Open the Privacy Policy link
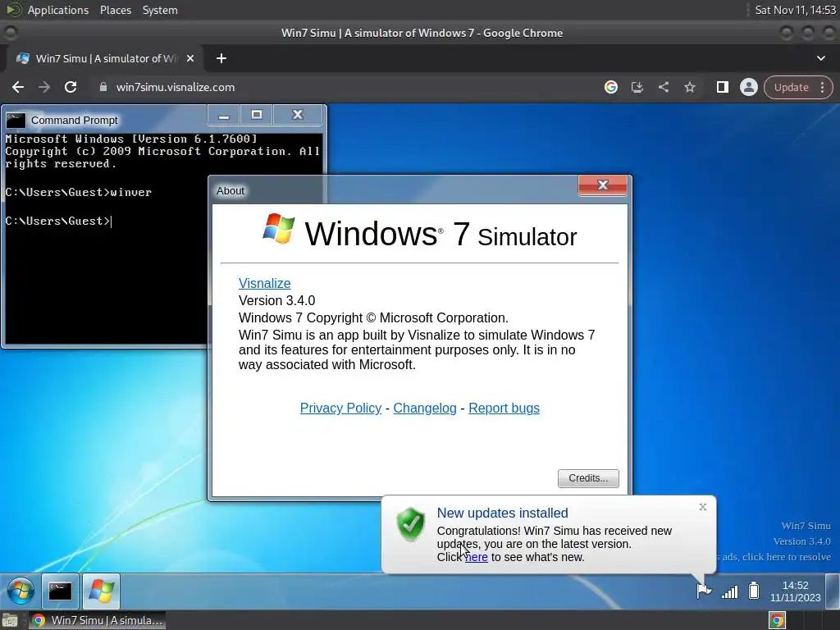This screenshot has width=840, height=630. (340, 409)
